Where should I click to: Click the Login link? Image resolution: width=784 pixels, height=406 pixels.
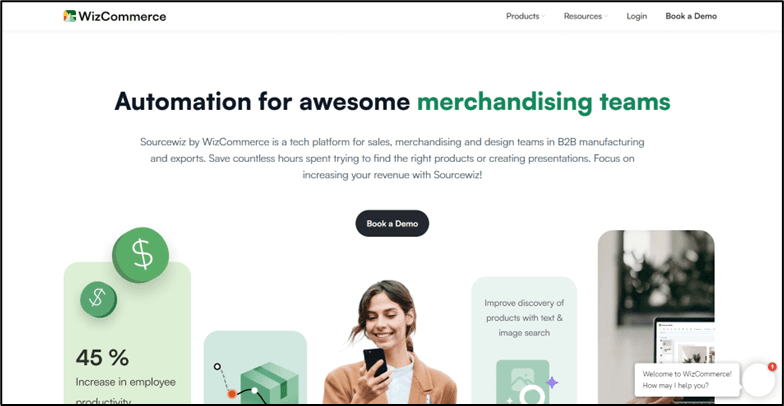[x=636, y=16]
